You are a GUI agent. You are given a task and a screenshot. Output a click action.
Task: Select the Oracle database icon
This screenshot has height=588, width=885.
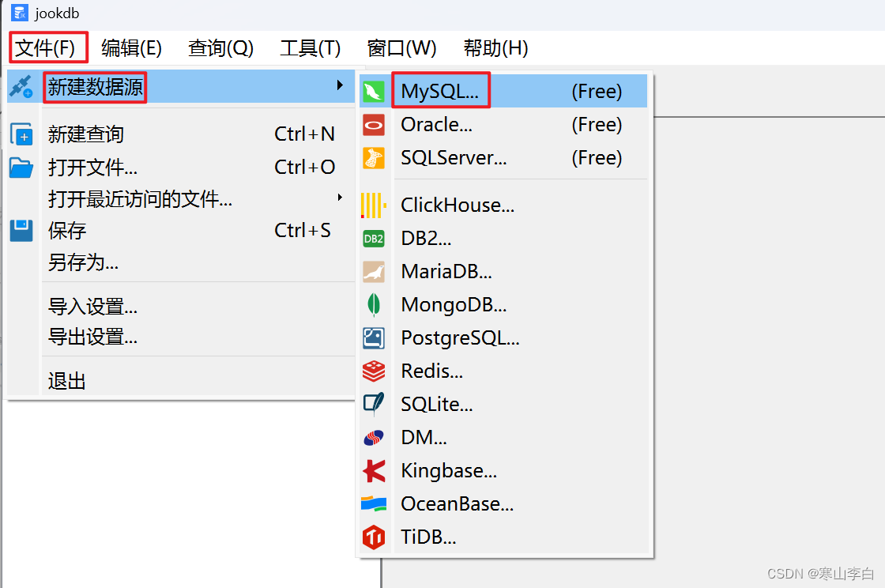(x=374, y=124)
